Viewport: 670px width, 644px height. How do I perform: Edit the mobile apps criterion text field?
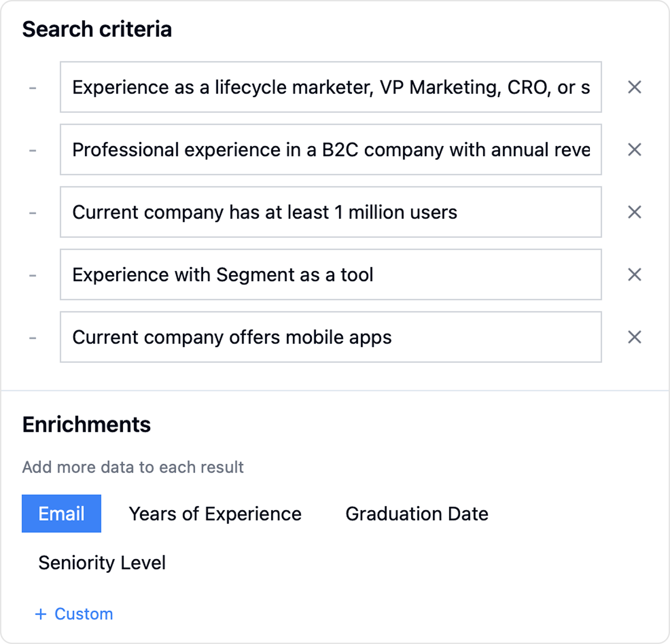[331, 337]
